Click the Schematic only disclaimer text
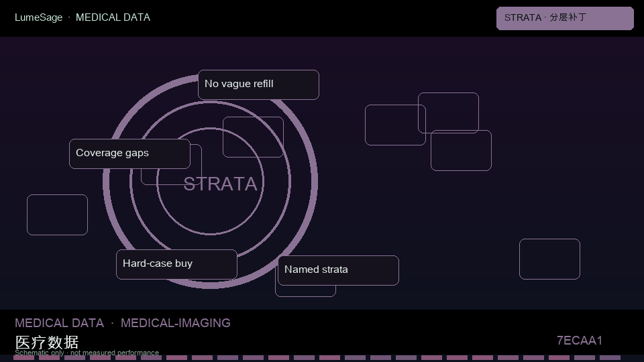The height and width of the screenshot is (362, 644). point(87,353)
